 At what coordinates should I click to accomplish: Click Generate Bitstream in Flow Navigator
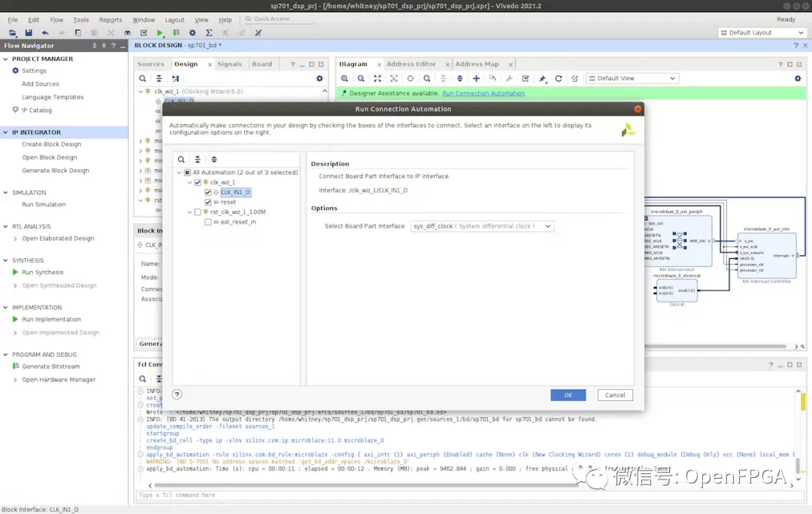pos(51,366)
